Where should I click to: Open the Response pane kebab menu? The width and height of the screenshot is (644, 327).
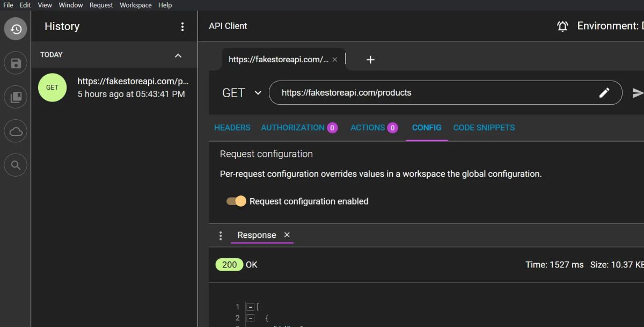pos(221,235)
